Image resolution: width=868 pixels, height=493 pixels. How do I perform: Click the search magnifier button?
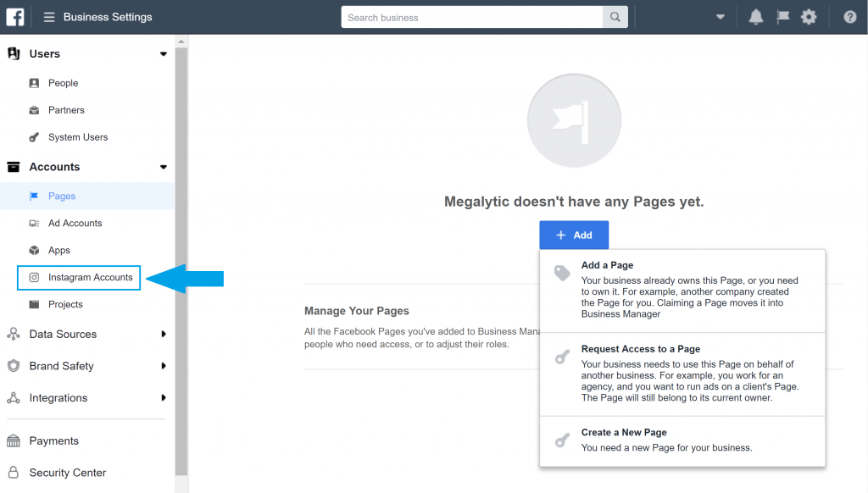coord(615,17)
